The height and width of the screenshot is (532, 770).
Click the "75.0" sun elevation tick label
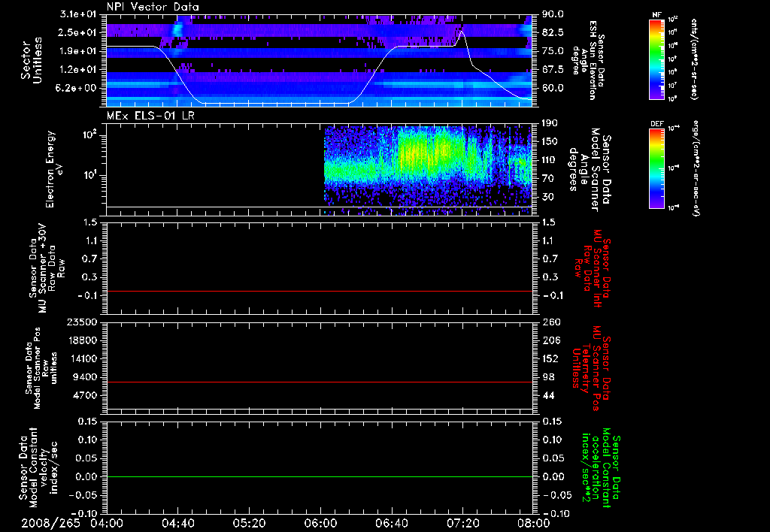[x=553, y=51]
